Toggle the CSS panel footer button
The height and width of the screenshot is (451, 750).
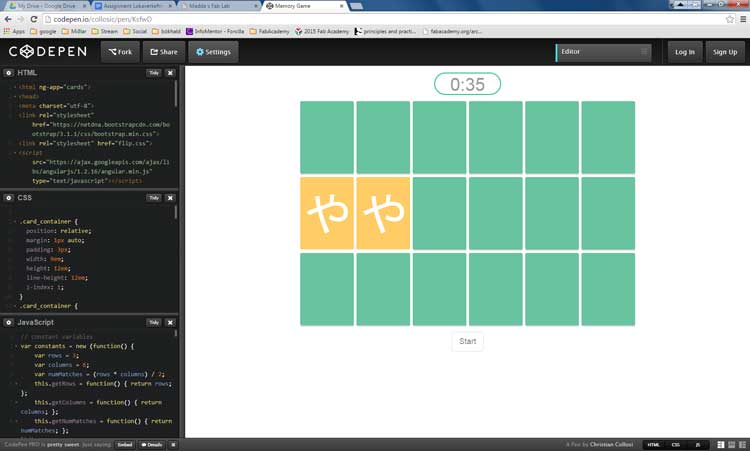pyautogui.click(x=675, y=445)
